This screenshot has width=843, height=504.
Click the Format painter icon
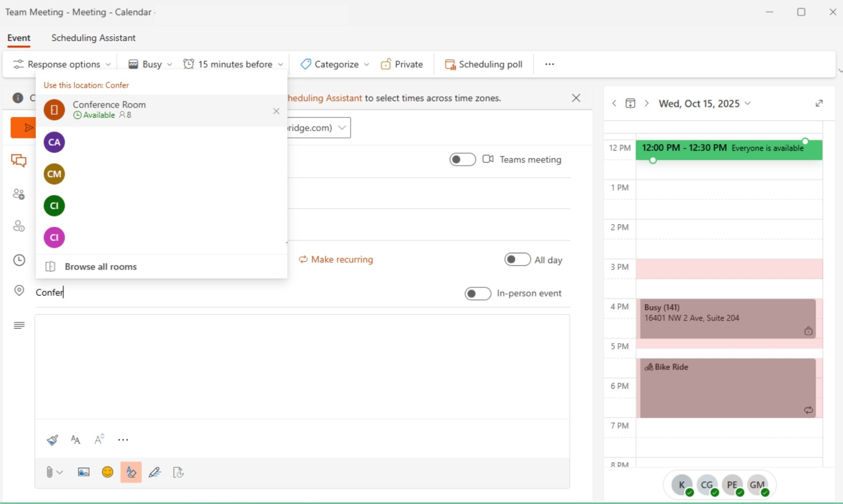[x=52, y=440]
